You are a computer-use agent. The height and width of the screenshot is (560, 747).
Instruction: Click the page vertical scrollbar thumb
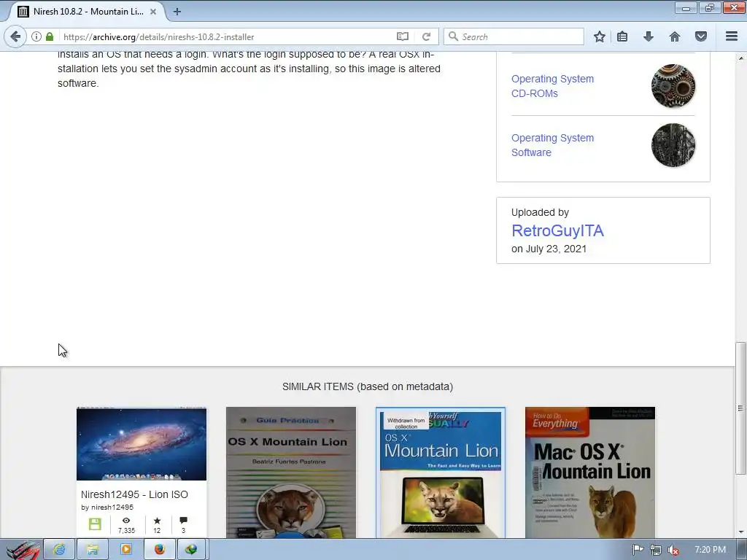(x=740, y=408)
